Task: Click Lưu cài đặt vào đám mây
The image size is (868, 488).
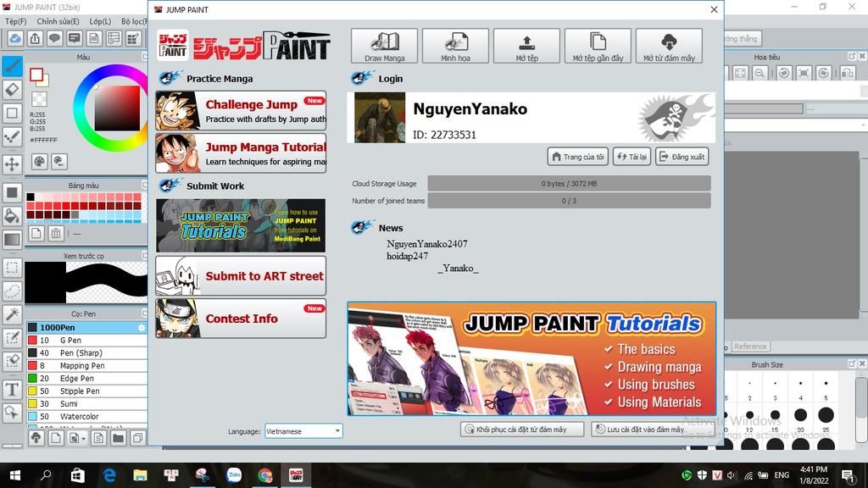Action: pyautogui.click(x=641, y=430)
